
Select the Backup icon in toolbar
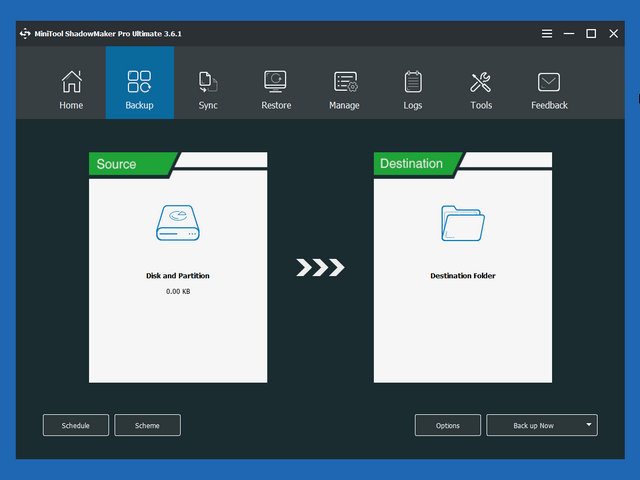tap(140, 82)
